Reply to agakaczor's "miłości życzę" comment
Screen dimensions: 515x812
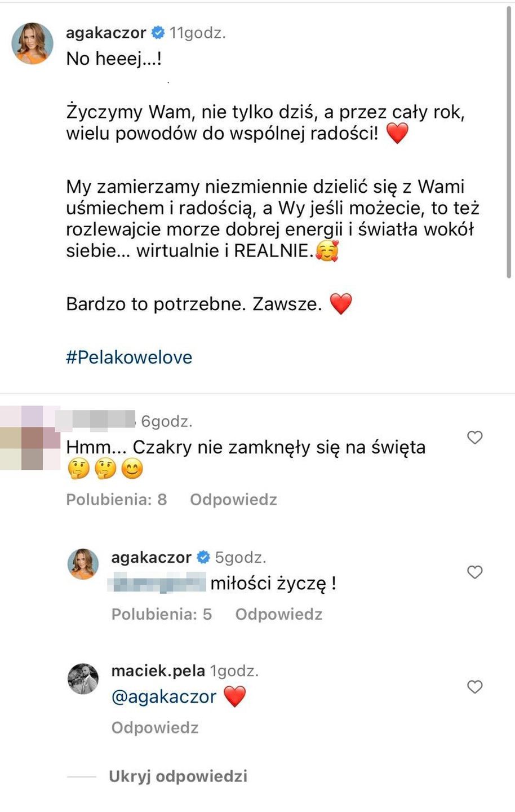(279, 614)
